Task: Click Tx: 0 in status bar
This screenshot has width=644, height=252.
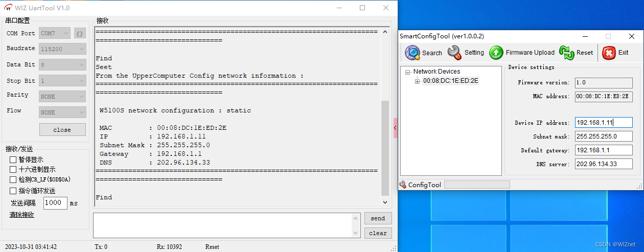Action: (x=101, y=247)
